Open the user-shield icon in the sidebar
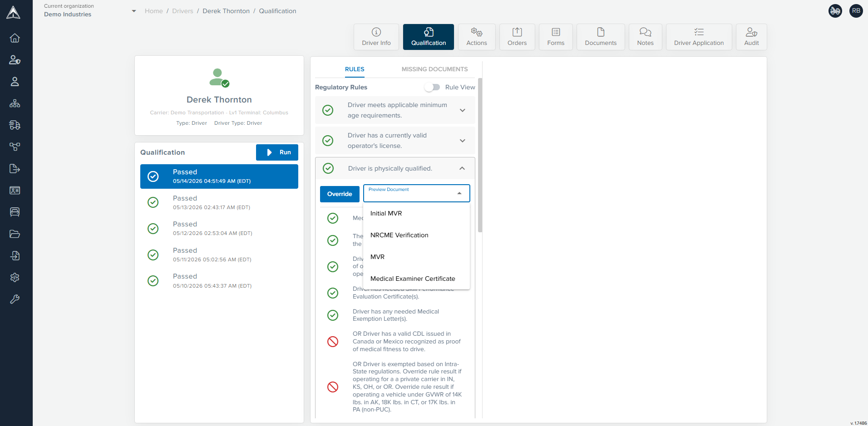The width and height of the screenshot is (868, 426). (x=15, y=60)
